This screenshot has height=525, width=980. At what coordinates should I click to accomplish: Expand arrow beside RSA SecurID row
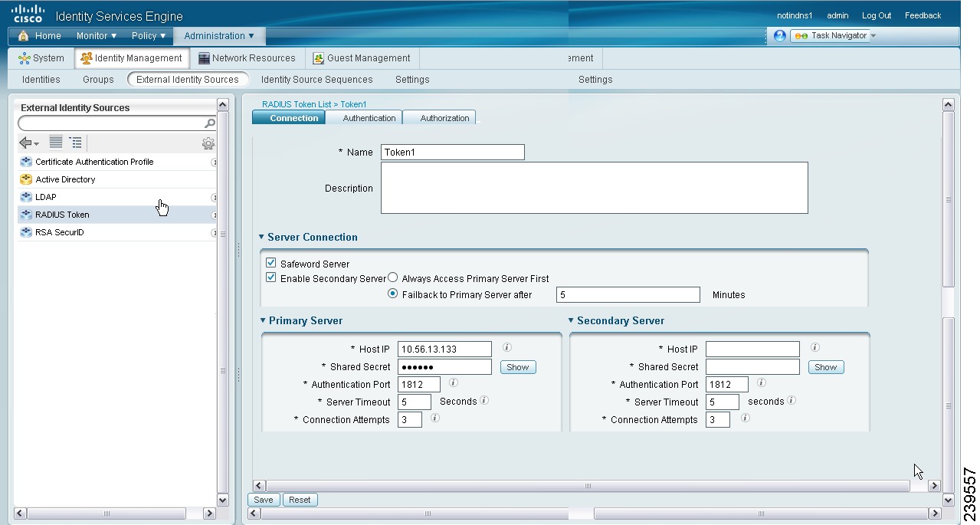point(214,233)
